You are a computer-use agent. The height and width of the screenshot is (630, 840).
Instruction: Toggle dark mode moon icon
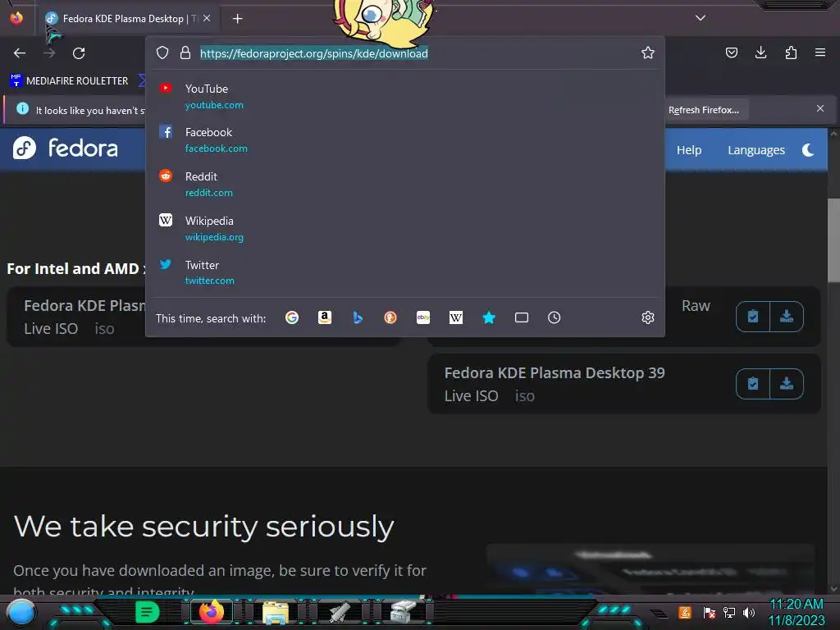point(808,150)
